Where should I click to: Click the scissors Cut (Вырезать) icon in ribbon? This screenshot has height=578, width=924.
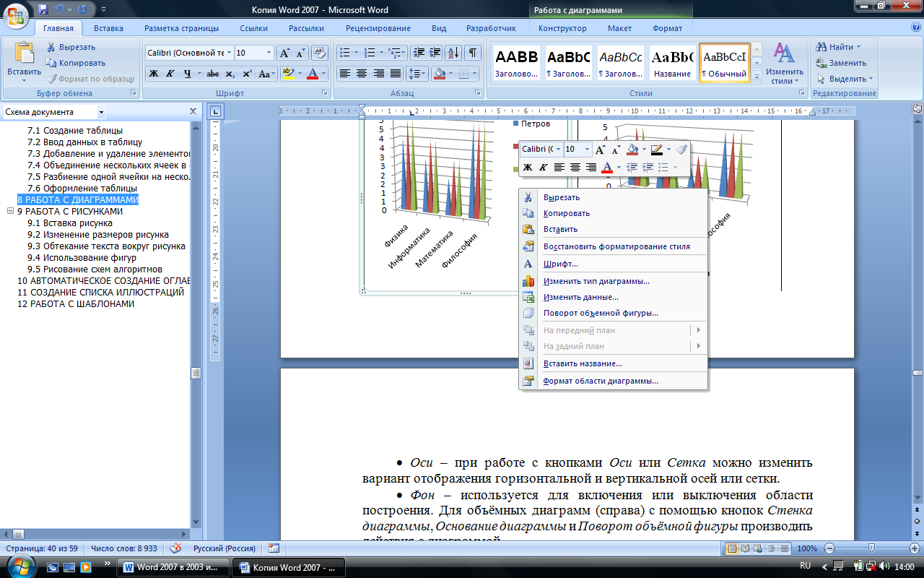pyautogui.click(x=52, y=47)
